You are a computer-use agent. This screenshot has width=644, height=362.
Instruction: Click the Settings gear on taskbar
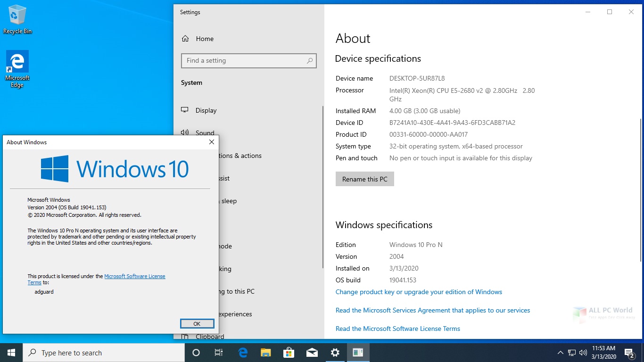click(335, 353)
